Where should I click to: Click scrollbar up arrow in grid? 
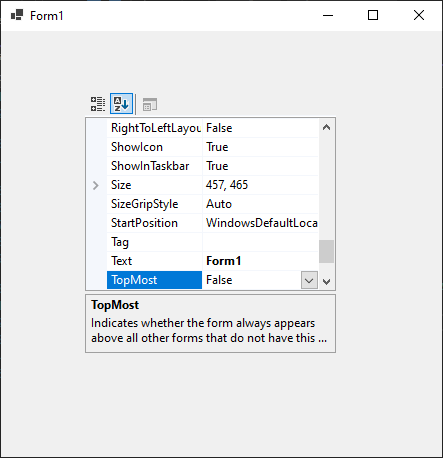(327, 127)
